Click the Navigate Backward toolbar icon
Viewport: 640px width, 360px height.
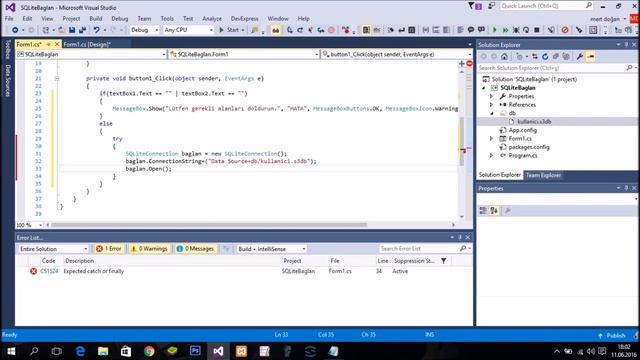[x=15, y=30]
